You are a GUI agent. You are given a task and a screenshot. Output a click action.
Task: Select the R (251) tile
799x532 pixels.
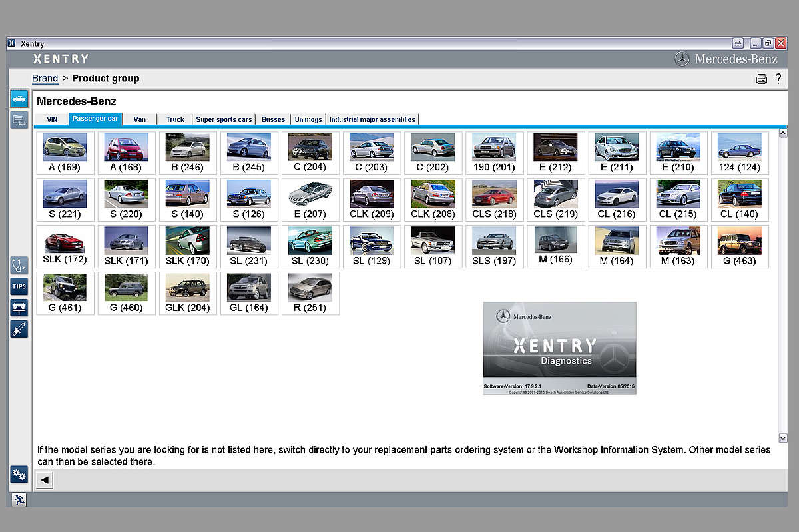pyautogui.click(x=310, y=293)
